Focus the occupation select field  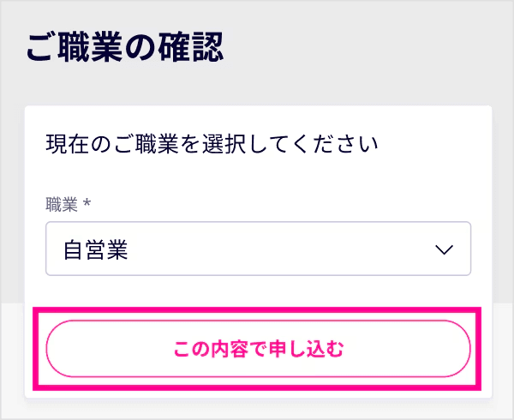pyautogui.click(x=257, y=249)
